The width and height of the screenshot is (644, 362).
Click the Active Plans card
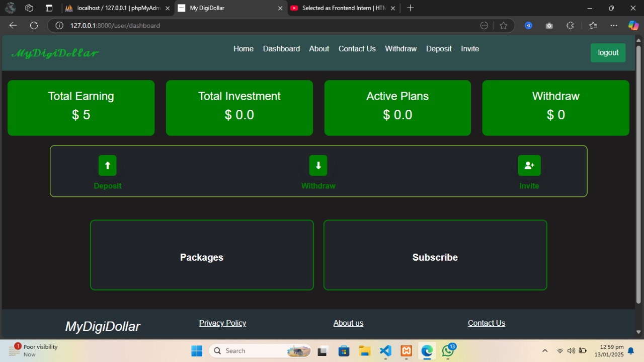click(x=397, y=108)
